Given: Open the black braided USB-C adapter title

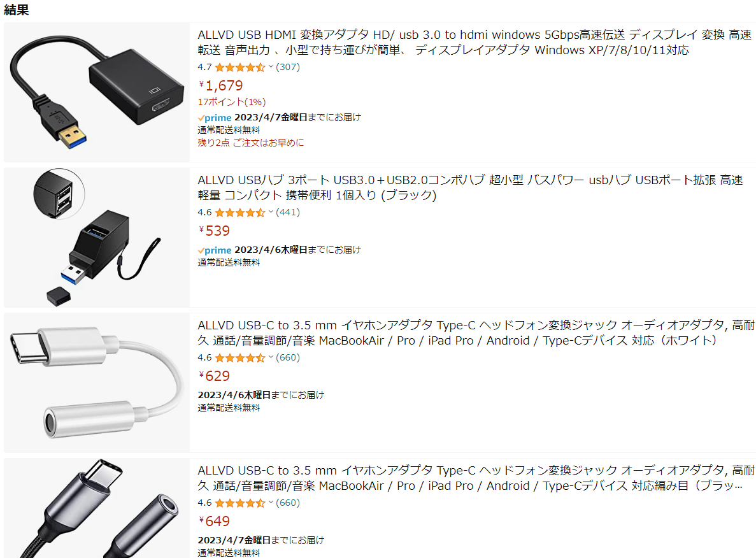Looking at the screenshot, I should 476,478.
